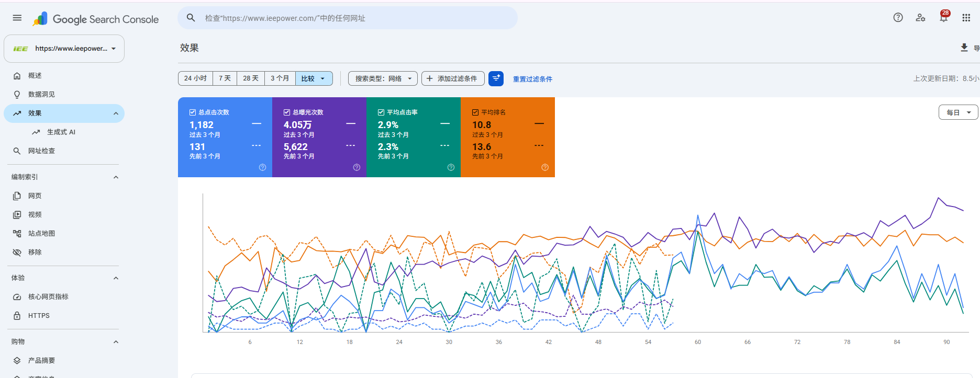Click the removals icon beside 移除

17,253
